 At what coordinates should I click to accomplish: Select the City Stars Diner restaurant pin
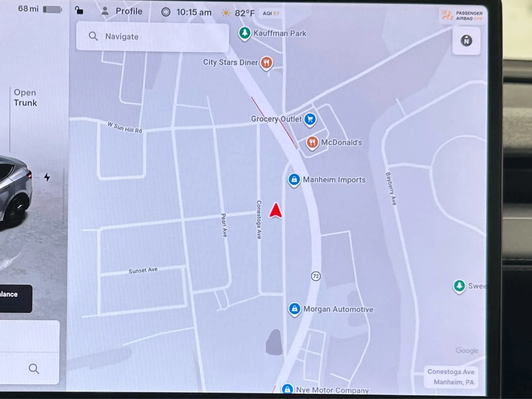pyautogui.click(x=266, y=63)
